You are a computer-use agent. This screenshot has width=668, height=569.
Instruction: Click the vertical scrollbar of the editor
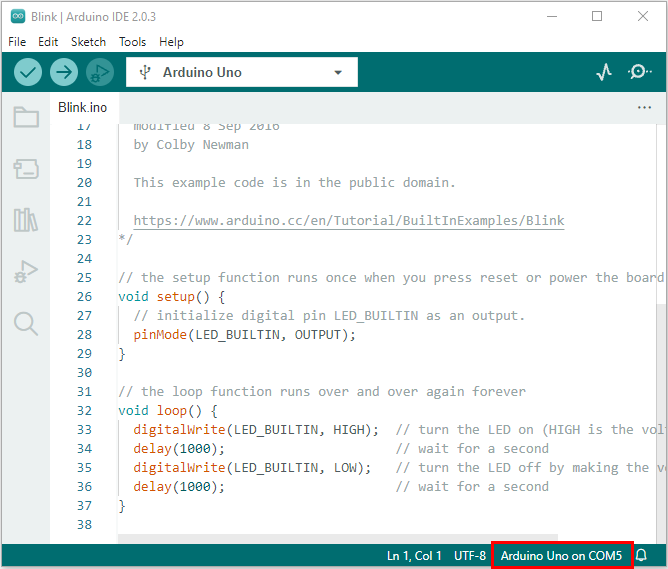pos(661,423)
